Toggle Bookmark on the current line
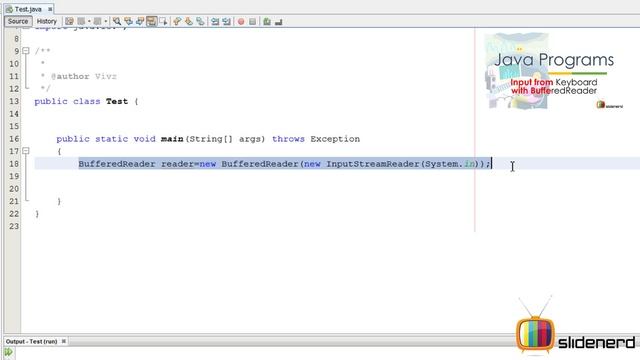This screenshot has height=360, width=640. coord(200,21)
